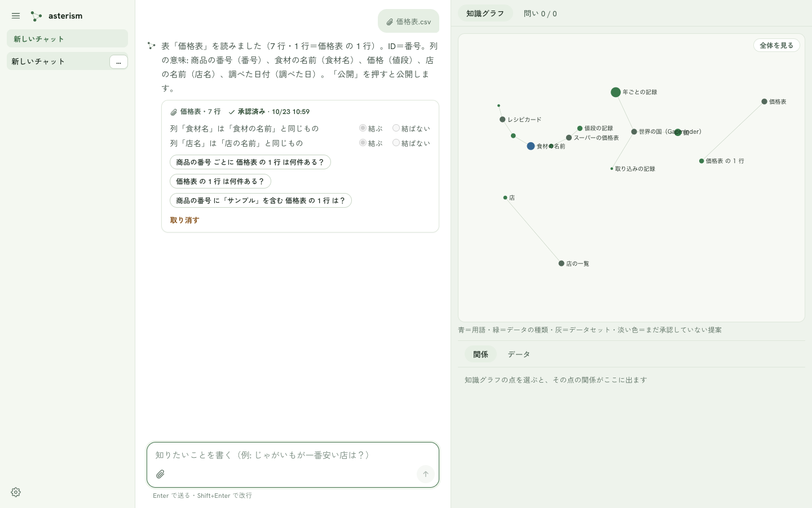Click the 承認済み status text

tap(251, 112)
